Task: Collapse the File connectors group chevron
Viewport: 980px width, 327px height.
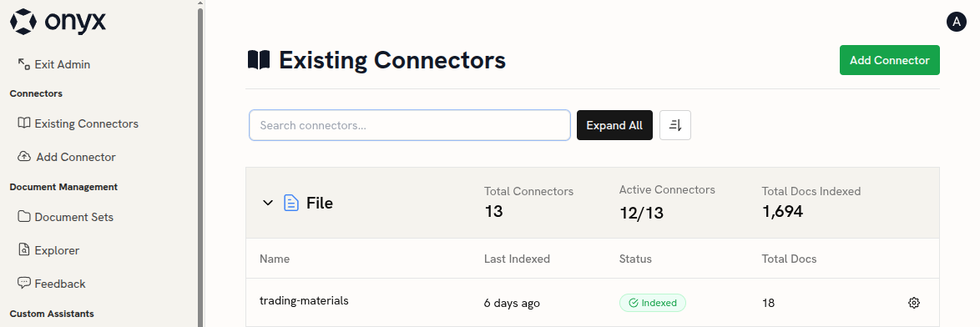Action: coord(267,203)
